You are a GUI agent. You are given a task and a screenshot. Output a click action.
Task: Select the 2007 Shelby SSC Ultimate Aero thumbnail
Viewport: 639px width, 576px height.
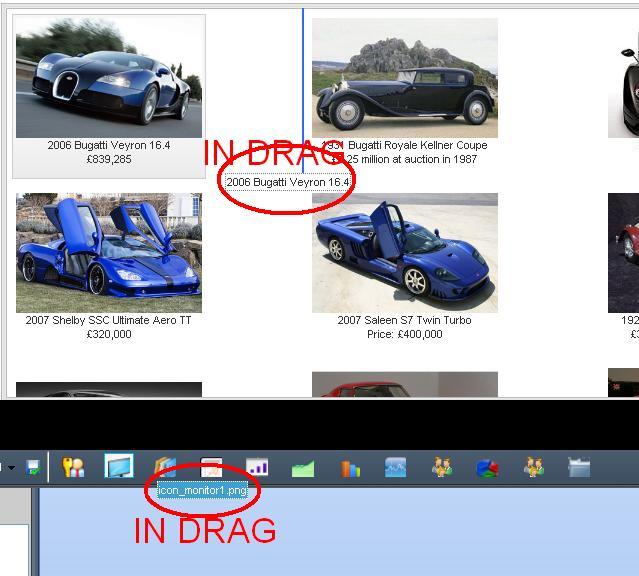tap(109, 253)
